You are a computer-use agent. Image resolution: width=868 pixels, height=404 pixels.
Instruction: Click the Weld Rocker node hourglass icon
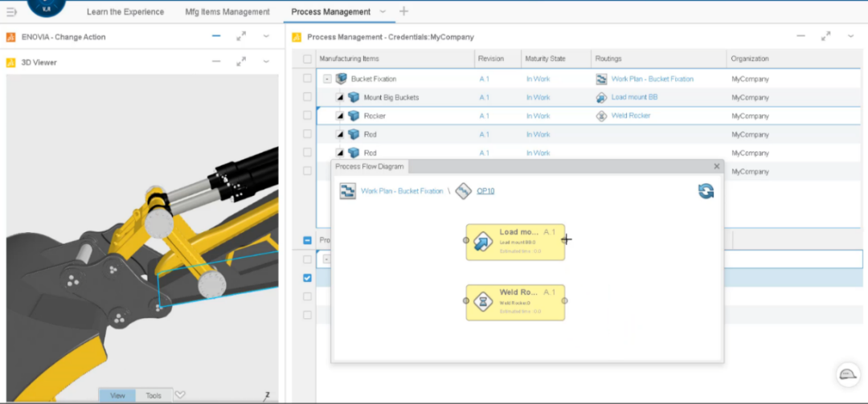tap(483, 302)
